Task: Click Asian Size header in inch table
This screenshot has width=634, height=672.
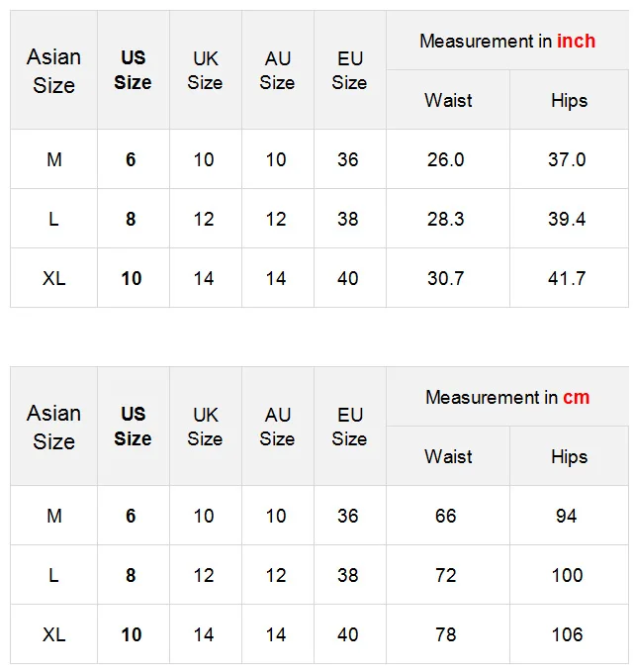Action: (54, 70)
